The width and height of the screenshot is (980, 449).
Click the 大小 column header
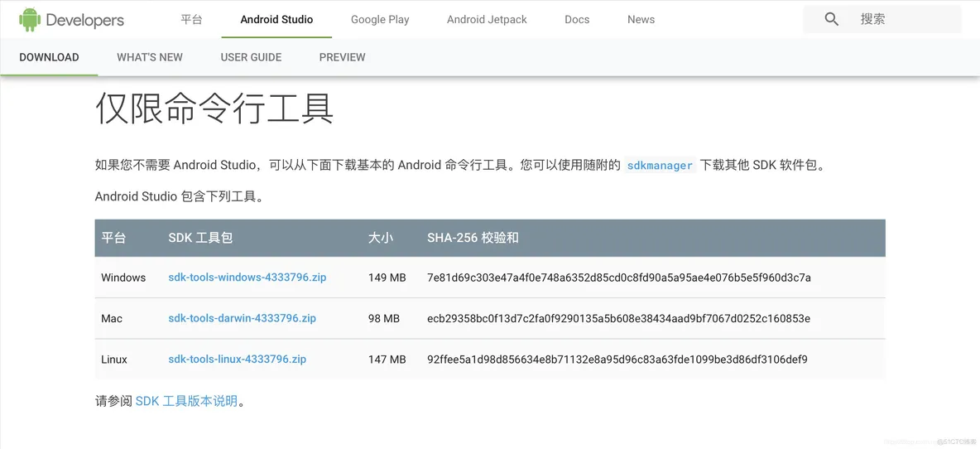click(x=381, y=238)
